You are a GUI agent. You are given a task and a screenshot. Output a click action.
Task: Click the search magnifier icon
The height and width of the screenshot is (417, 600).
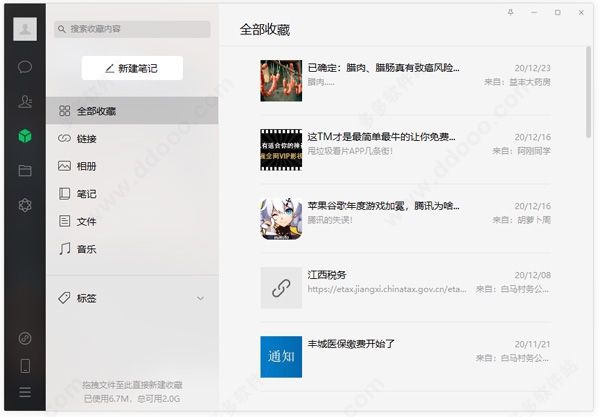point(62,29)
